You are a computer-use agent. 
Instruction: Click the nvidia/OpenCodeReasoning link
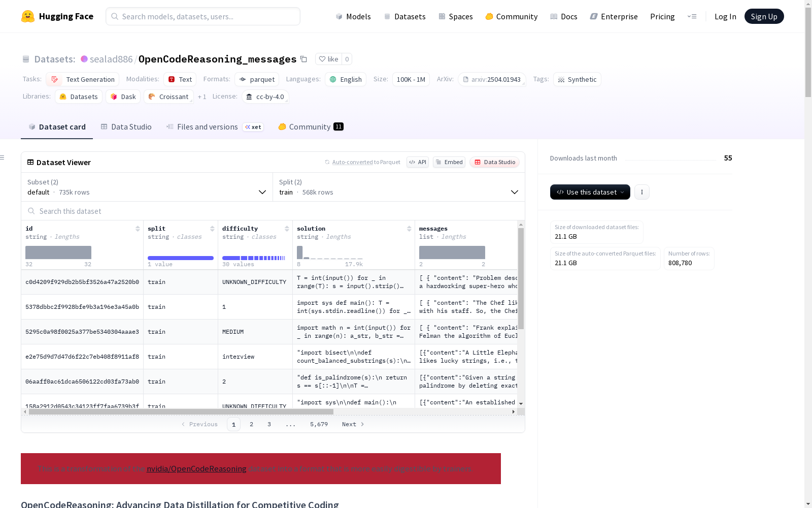196,468
